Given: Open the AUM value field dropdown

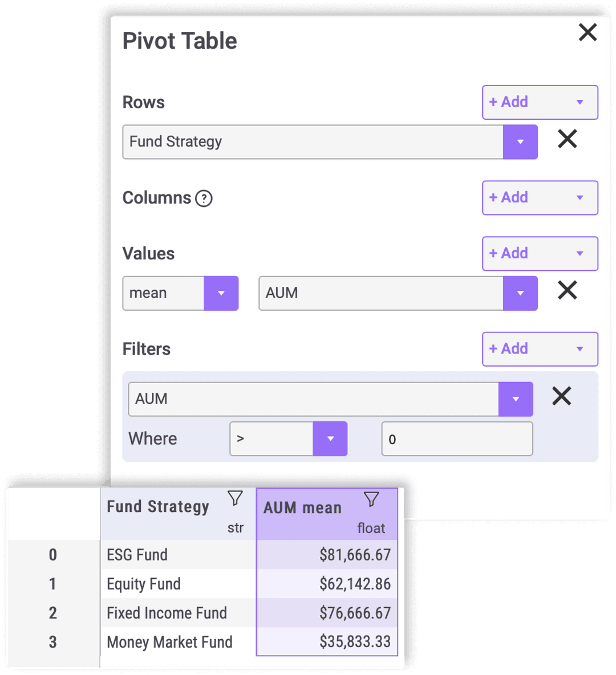Looking at the screenshot, I should (x=520, y=293).
